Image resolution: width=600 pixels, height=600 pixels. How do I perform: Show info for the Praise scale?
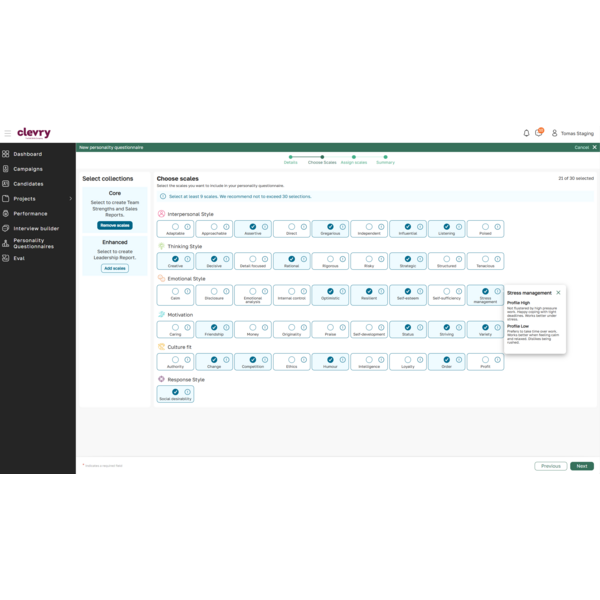[x=342, y=327]
